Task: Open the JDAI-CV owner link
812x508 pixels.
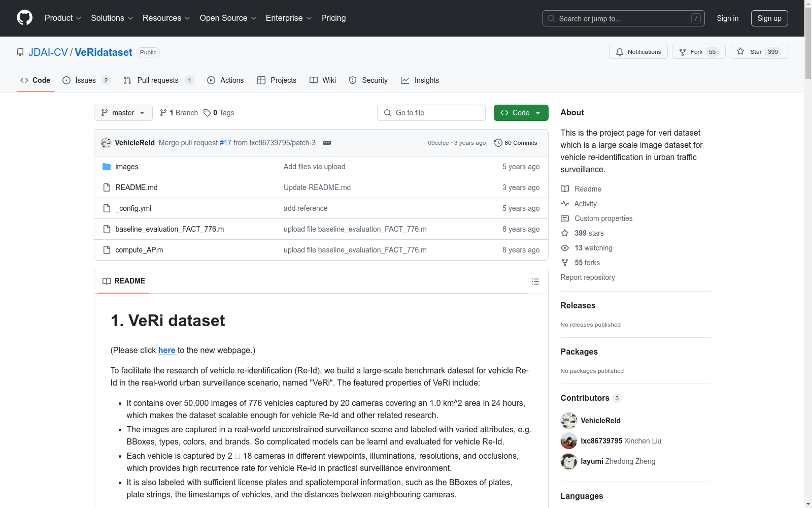Action: point(48,52)
